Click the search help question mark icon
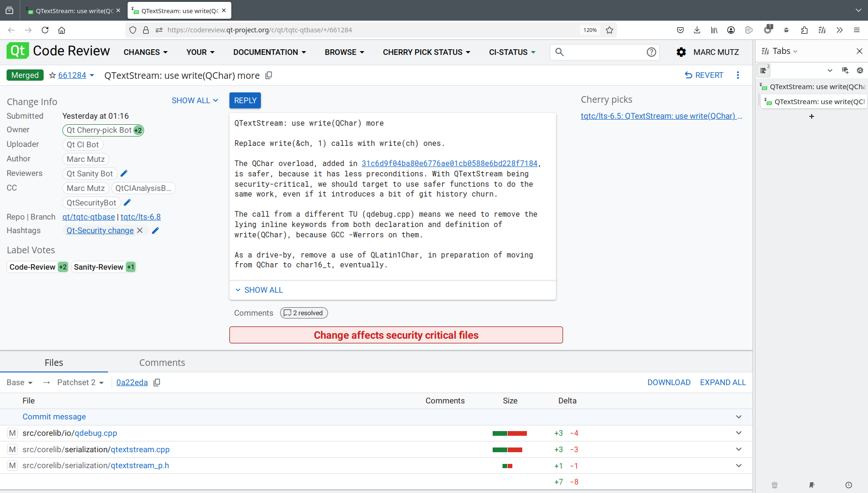The width and height of the screenshot is (868, 493). coord(651,52)
